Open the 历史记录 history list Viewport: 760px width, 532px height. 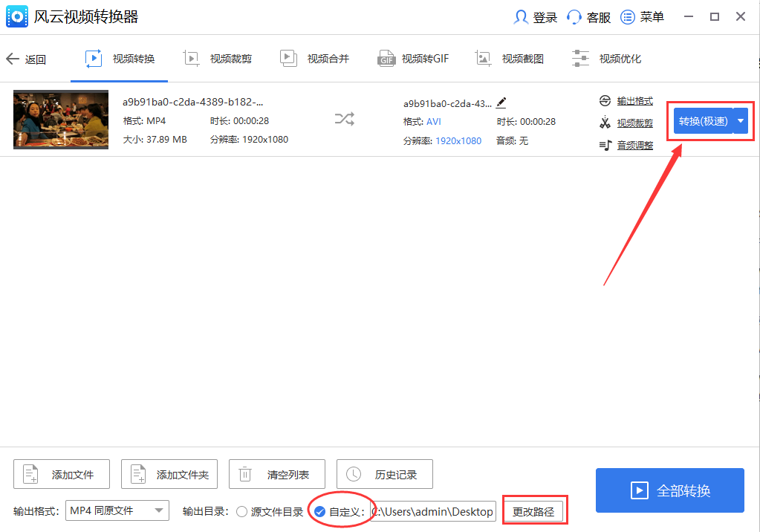click(x=384, y=474)
